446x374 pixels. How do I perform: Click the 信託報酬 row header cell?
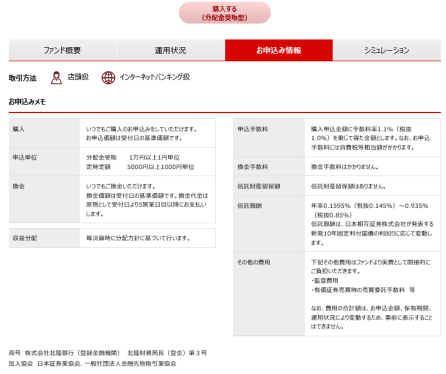(269, 224)
